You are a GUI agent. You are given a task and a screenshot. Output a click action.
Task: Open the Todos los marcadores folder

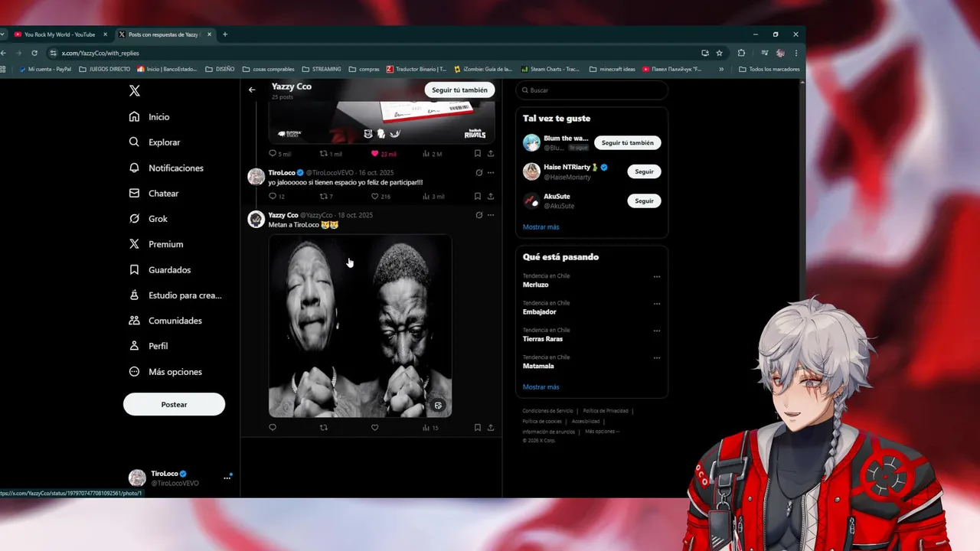769,69
